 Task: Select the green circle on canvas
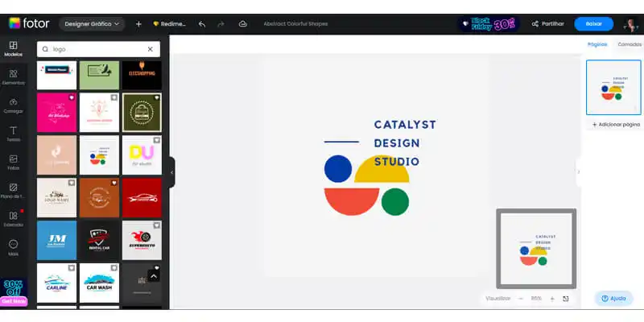coord(395,202)
